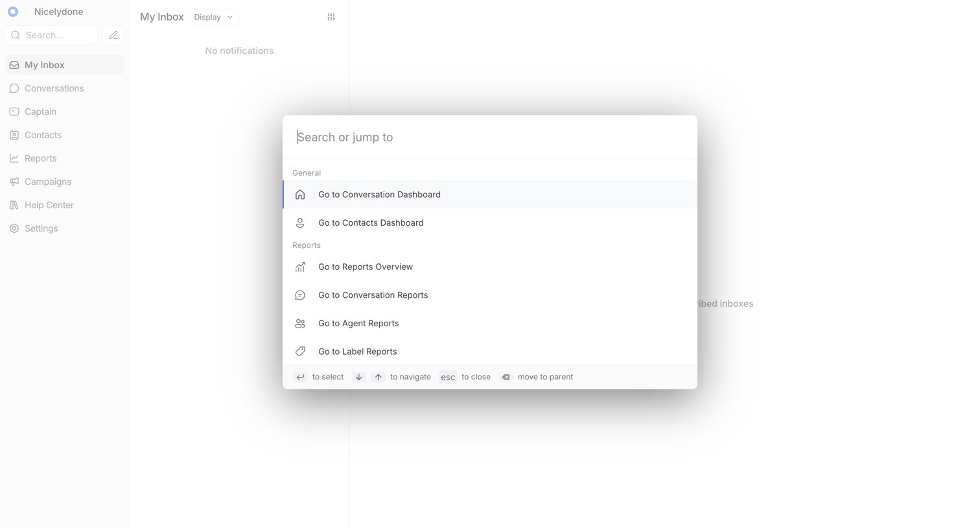Open Help Center from the sidebar
The width and height of the screenshot is (980, 528).
(64, 205)
